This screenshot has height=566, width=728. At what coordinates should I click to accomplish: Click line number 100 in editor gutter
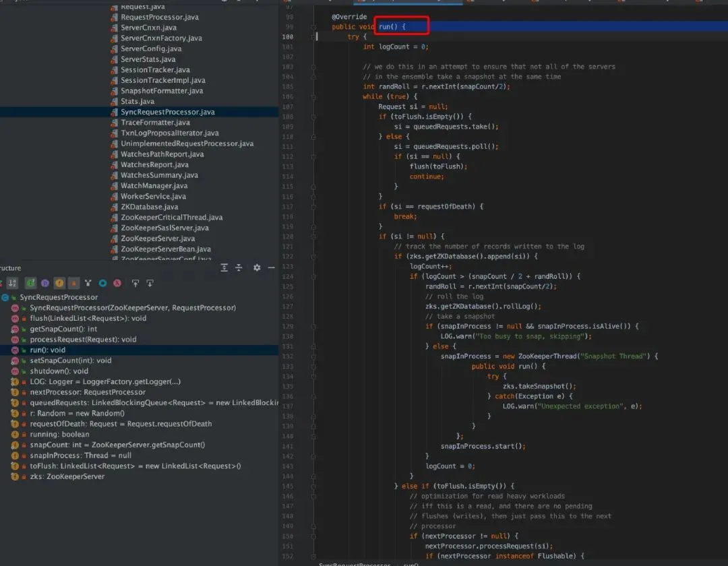coord(287,36)
